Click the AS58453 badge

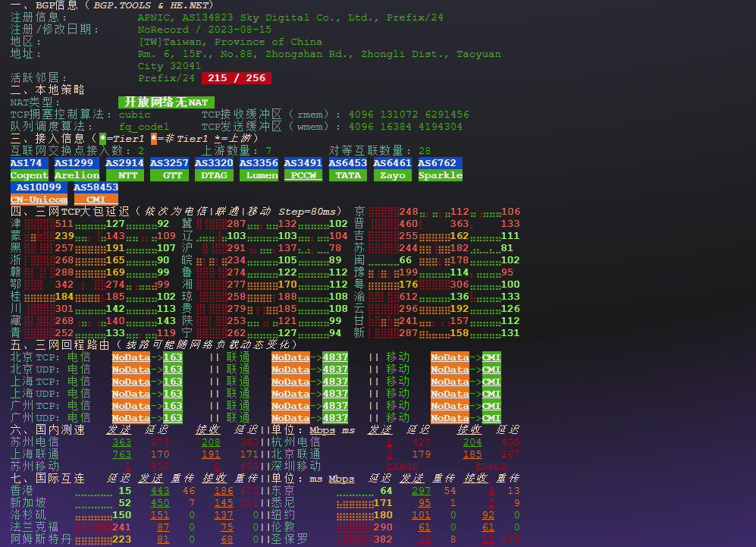click(96, 187)
